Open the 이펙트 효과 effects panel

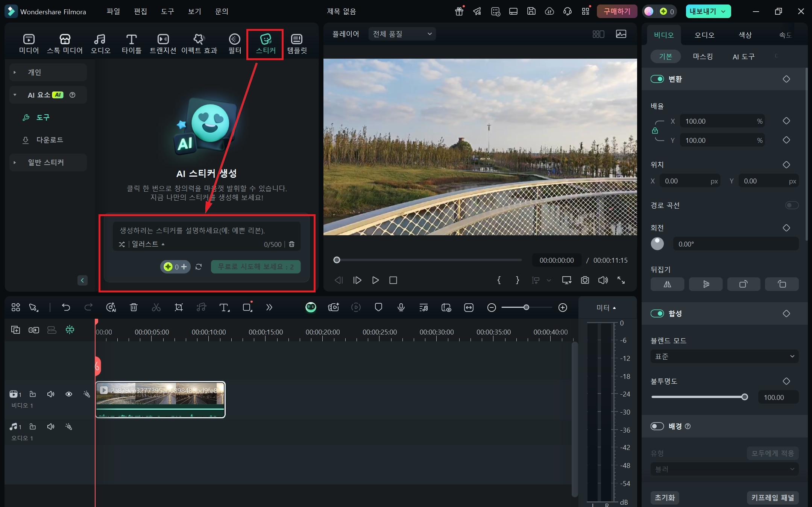(199, 44)
